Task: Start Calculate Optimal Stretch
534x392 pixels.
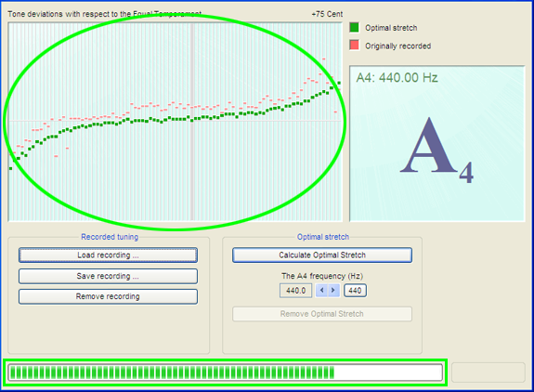Action: click(x=322, y=255)
